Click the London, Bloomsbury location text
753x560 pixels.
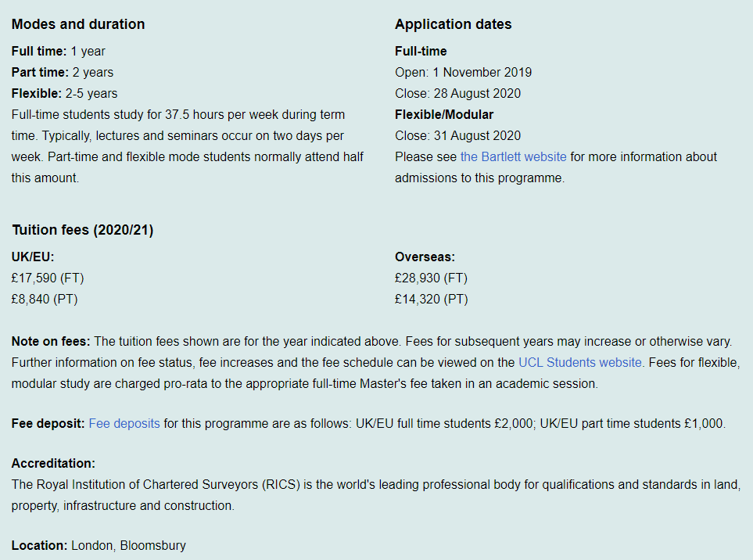128,546
